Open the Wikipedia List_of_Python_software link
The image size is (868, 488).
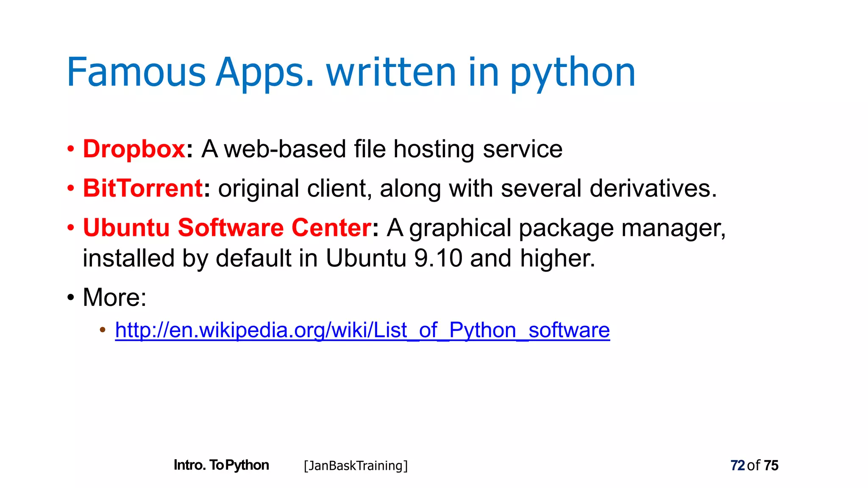pos(362,330)
